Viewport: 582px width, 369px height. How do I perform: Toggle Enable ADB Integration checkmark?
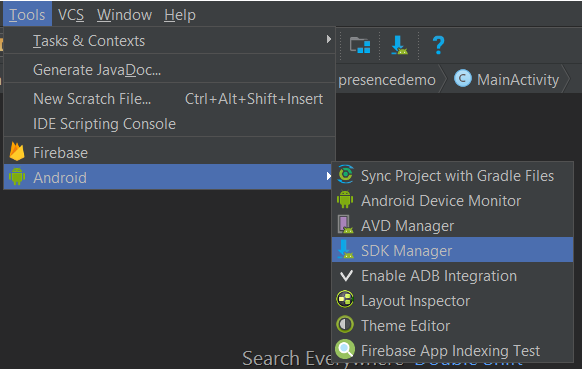point(346,275)
